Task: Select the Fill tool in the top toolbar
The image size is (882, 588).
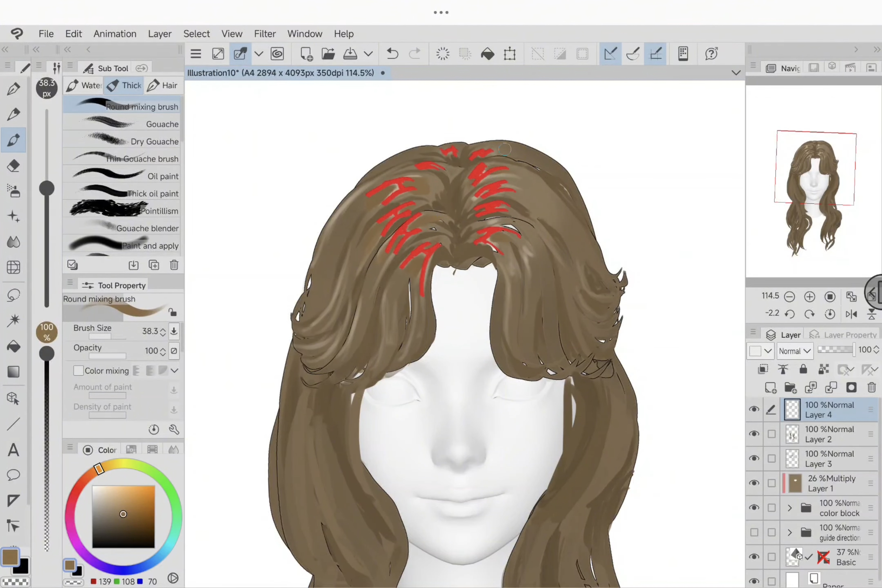Action: point(488,54)
